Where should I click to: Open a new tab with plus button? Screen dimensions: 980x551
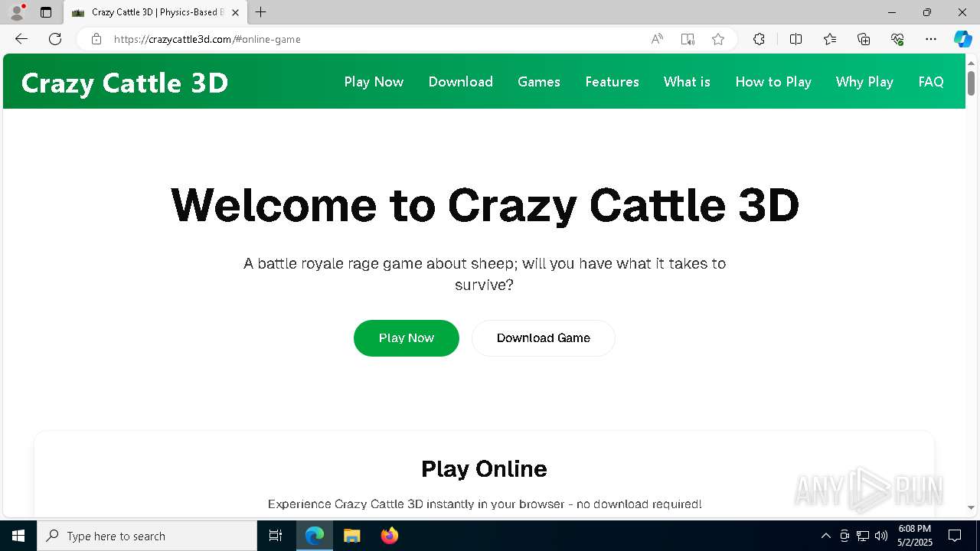coord(261,12)
